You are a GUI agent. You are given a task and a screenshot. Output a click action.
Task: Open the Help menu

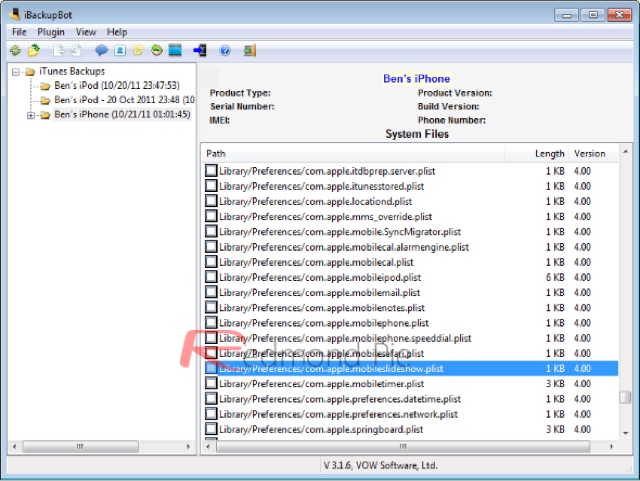click(x=117, y=32)
